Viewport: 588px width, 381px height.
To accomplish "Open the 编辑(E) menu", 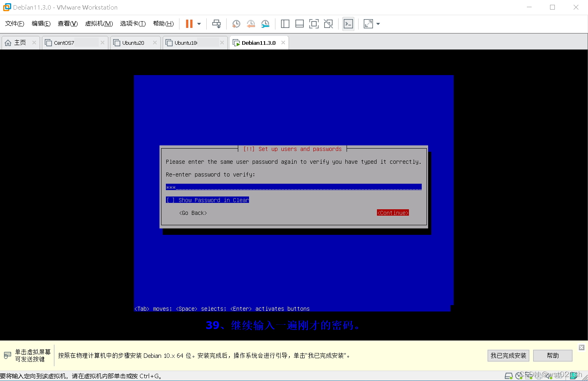I will 41,24.
